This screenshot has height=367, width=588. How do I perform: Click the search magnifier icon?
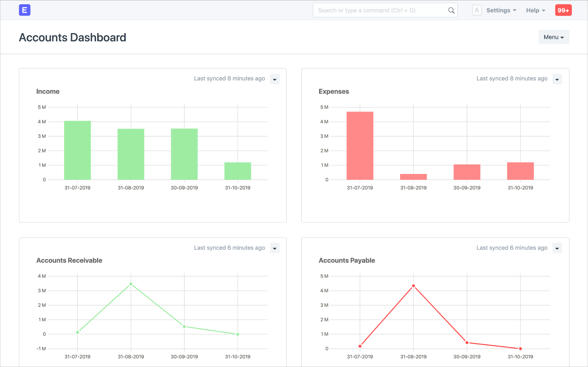click(451, 10)
